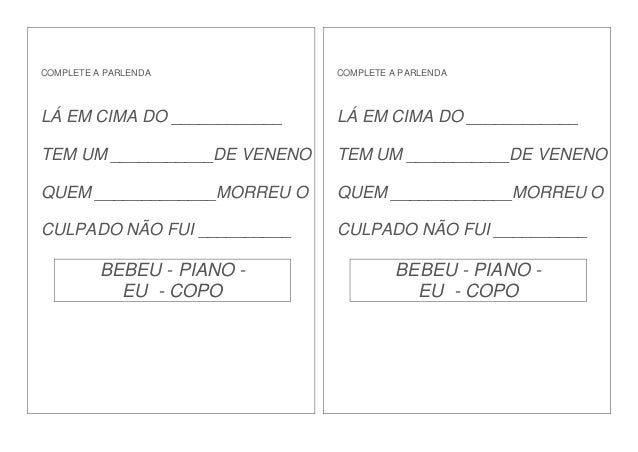Select the word COPO in left word box
This screenshot has width=638, height=452.
click(197, 291)
